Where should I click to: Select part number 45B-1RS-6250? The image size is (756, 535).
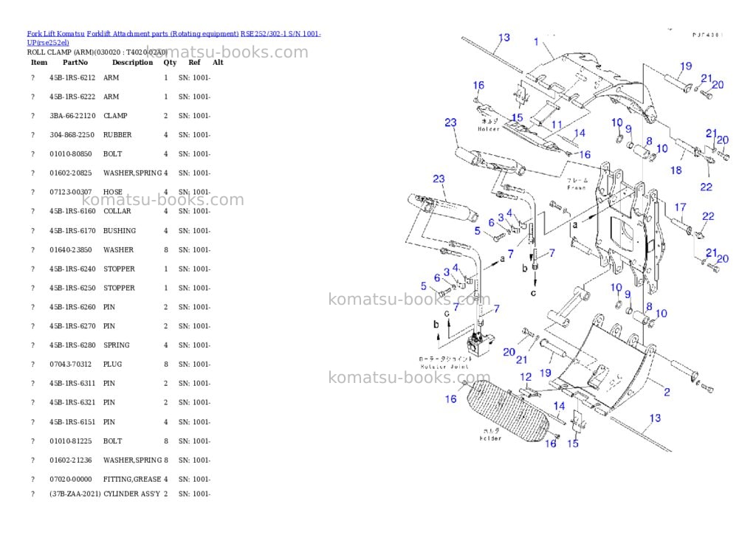click(72, 289)
